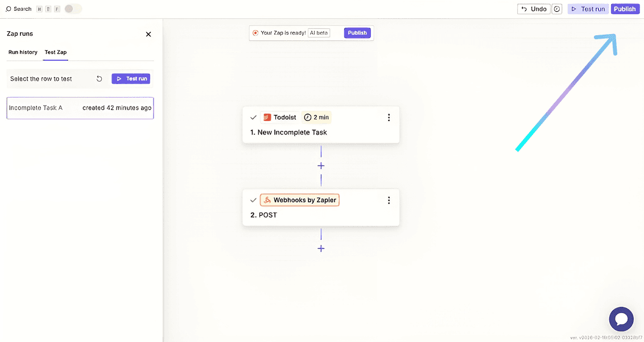
Task: Publish from the Your Zap is ready banner
Action: [x=357, y=33]
